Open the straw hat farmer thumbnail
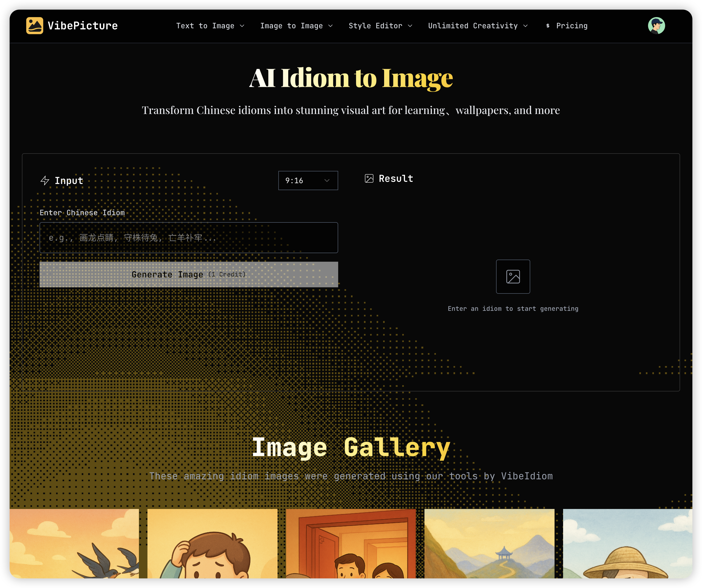Viewport: 702px width, 588px height. 628,544
